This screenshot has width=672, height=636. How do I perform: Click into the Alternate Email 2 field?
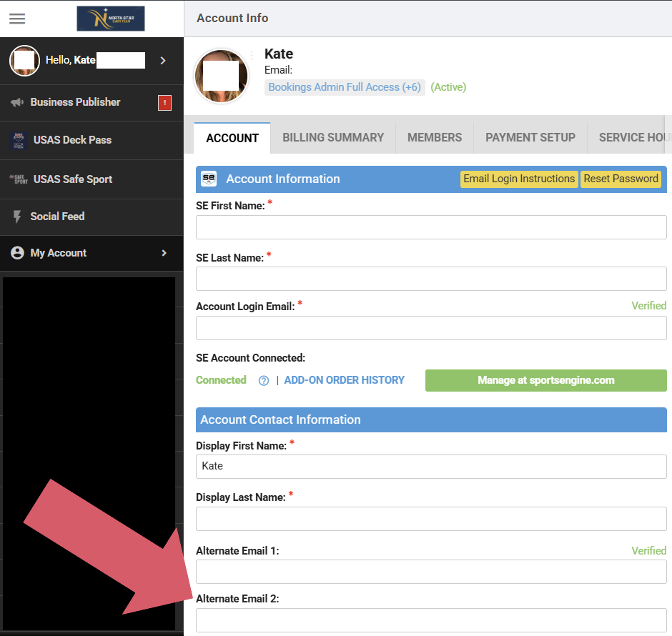pyautogui.click(x=431, y=620)
